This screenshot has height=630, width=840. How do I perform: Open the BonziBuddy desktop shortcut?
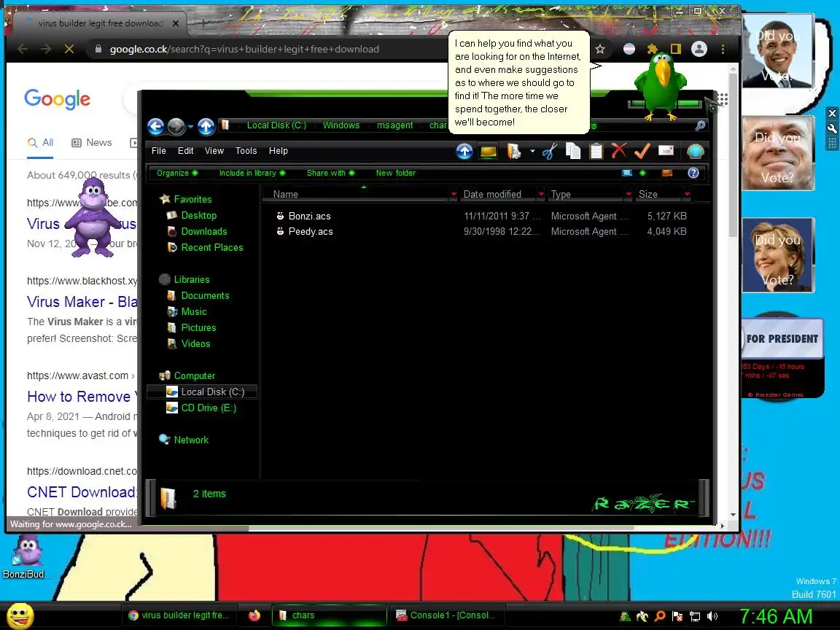[x=27, y=557]
